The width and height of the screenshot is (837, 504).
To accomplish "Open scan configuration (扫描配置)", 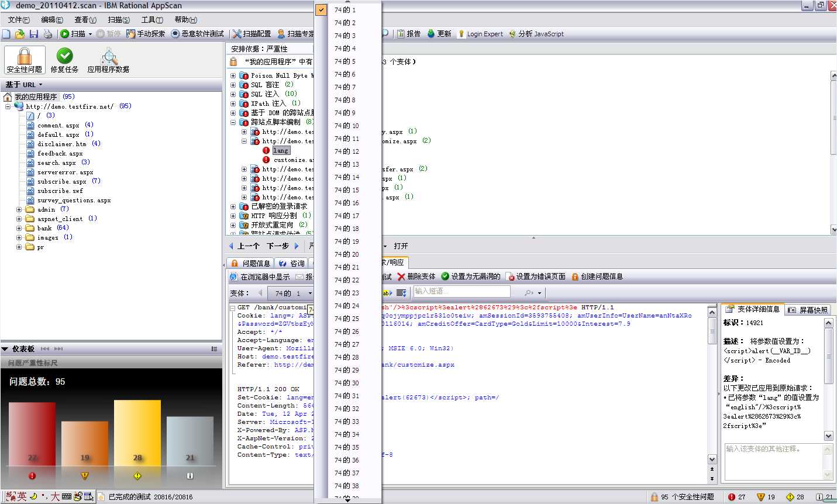I will (252, 34).
